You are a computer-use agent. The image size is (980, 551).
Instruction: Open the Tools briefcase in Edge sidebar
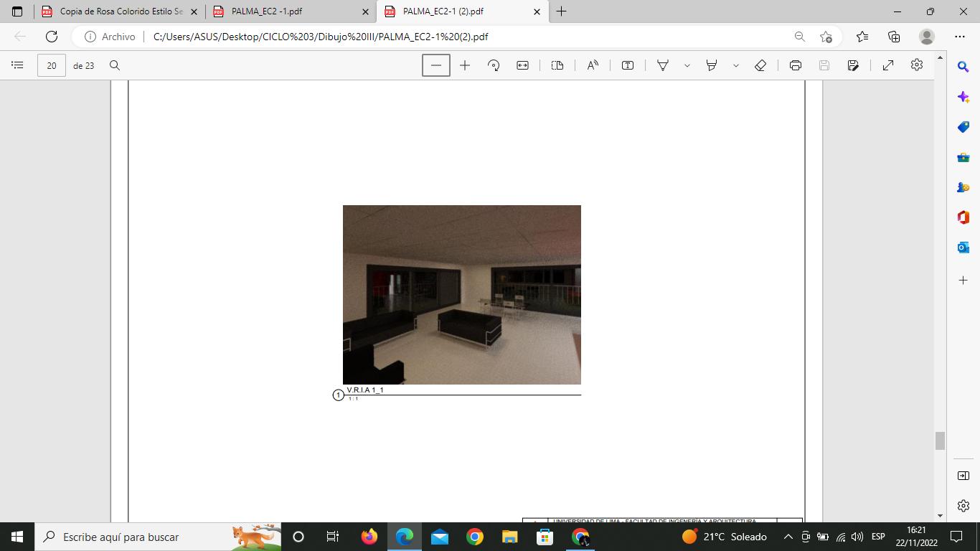[x=963, y=157]
